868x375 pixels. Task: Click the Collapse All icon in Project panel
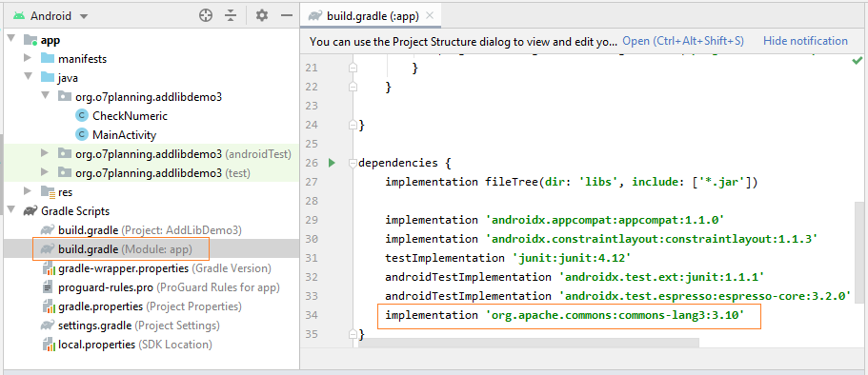pos(231,15)
